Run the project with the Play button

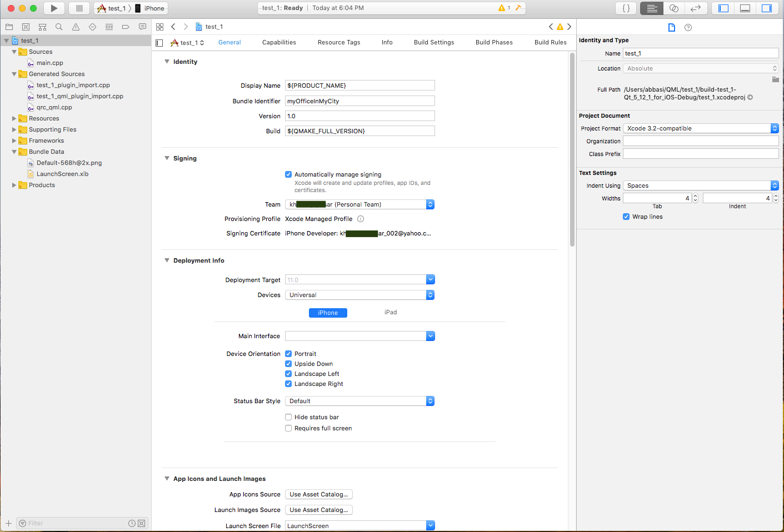tap(54, 8)
